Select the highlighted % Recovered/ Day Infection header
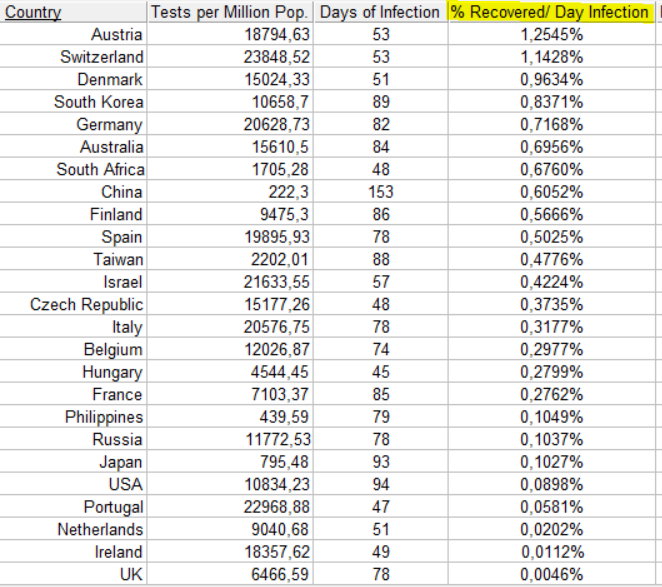Screen dimensions: 662x587 (x=550, y=12)
